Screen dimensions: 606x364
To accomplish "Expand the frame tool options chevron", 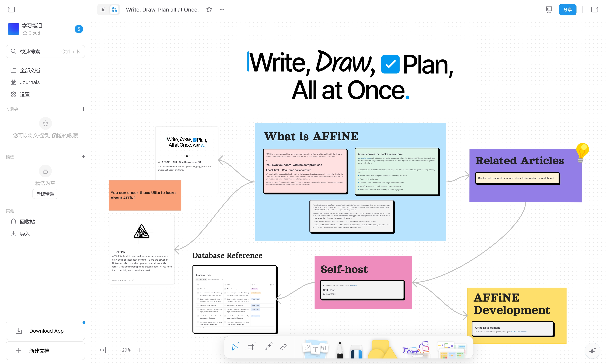I will (255, 343).
